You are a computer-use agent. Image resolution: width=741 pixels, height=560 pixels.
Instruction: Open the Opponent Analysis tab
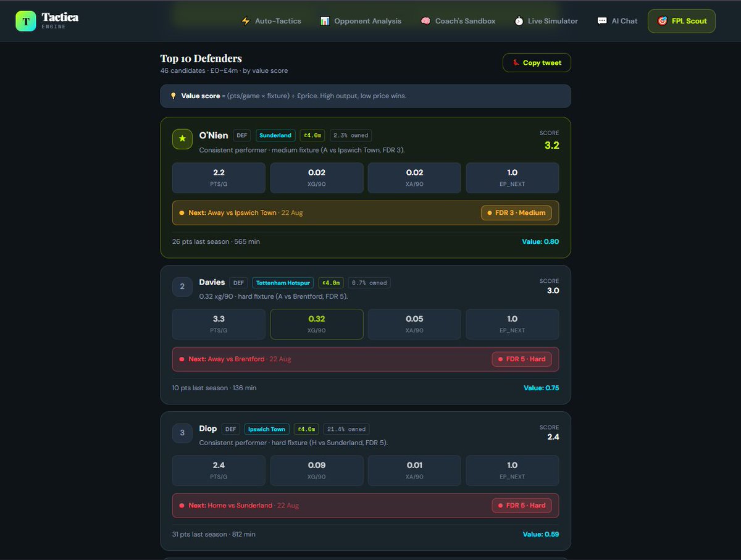(x=361, y=21)
